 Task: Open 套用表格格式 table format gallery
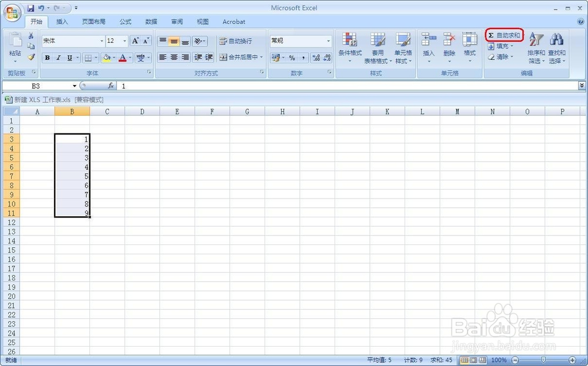point(377,48)
